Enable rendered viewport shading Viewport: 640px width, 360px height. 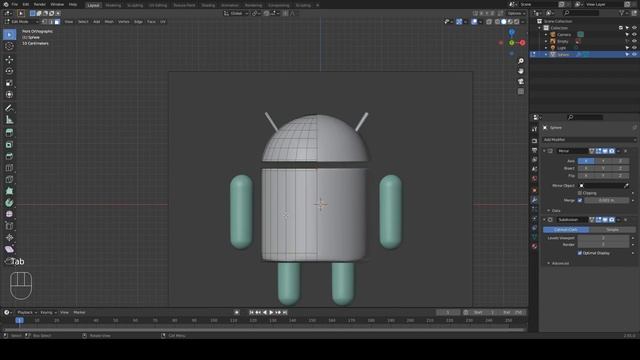point(516,22)
